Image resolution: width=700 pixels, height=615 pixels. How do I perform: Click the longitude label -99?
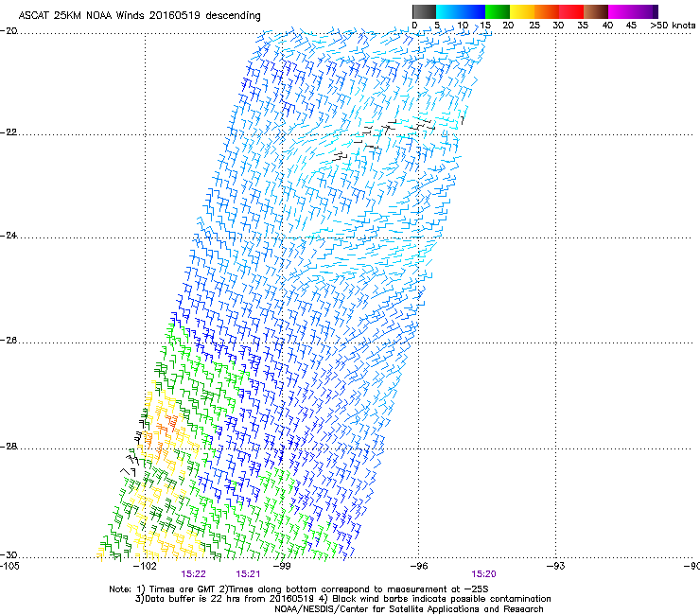[282, 567]
